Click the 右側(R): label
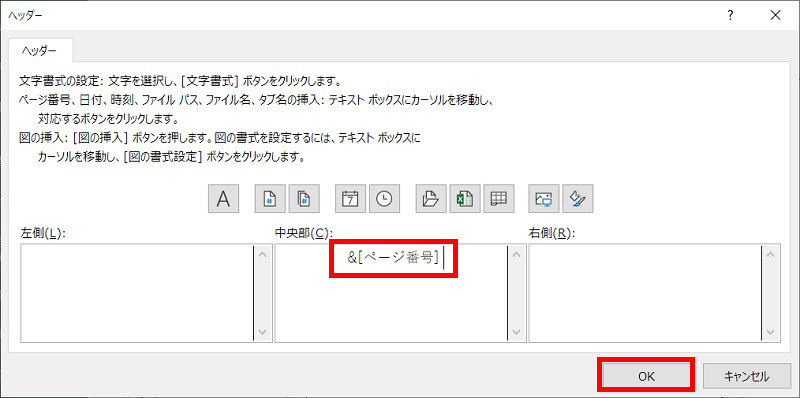800x398 pixels. [552, 233]
